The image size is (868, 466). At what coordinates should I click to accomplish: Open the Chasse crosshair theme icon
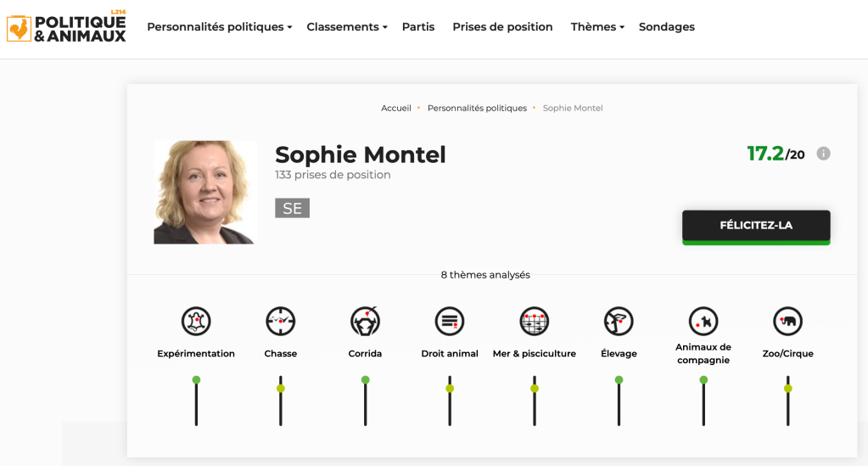[281, 322]
